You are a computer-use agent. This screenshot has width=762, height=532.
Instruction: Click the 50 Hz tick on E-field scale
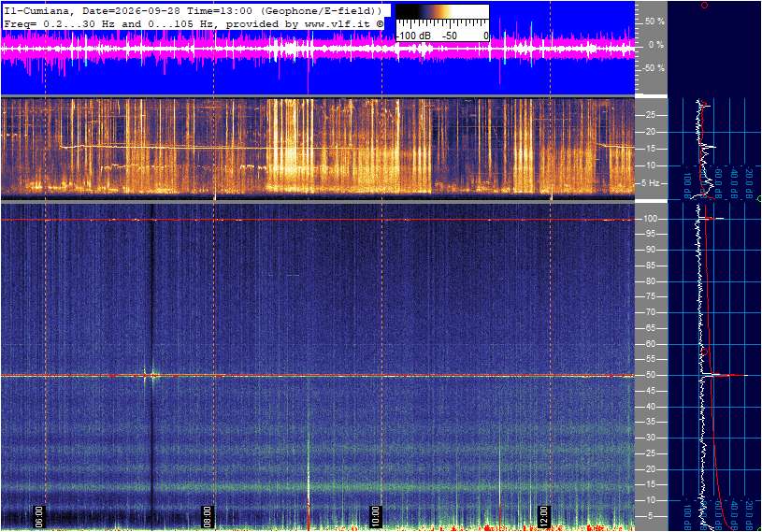650,375
